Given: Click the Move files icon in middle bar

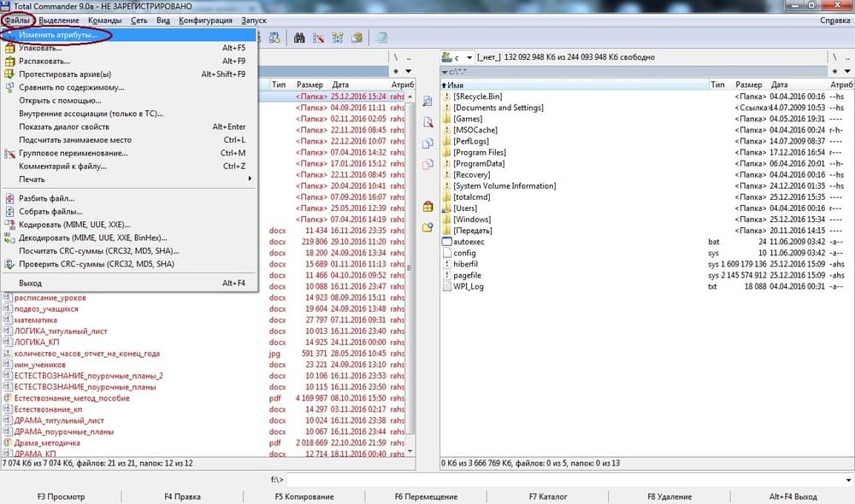Looking at the screenshot, I should (x=428, y=164).
